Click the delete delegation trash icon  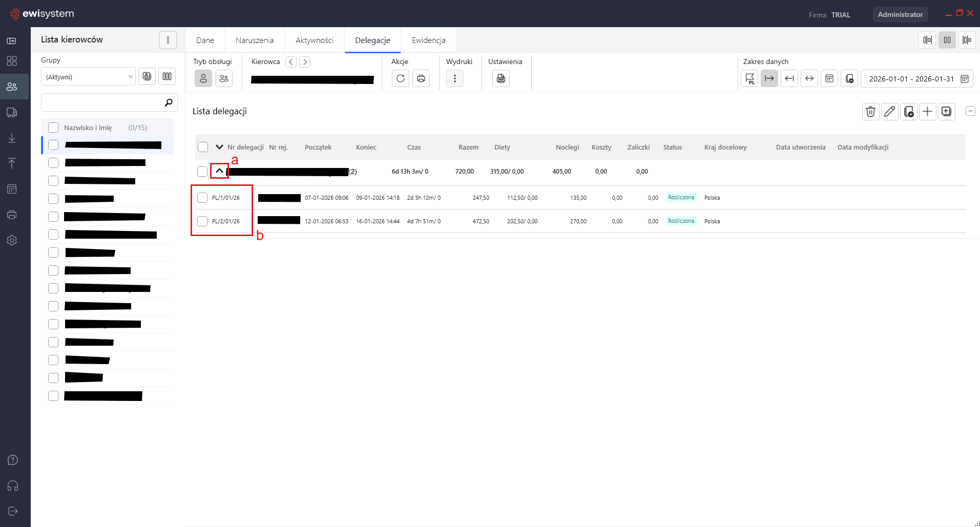coord(870,112)
